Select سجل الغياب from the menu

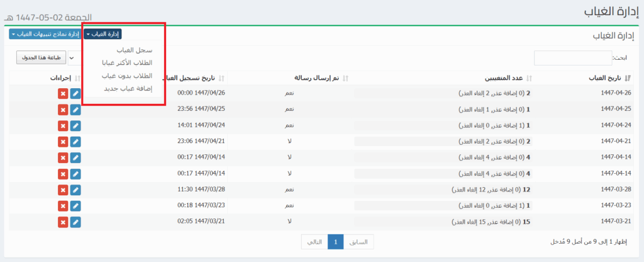point(131,49)
